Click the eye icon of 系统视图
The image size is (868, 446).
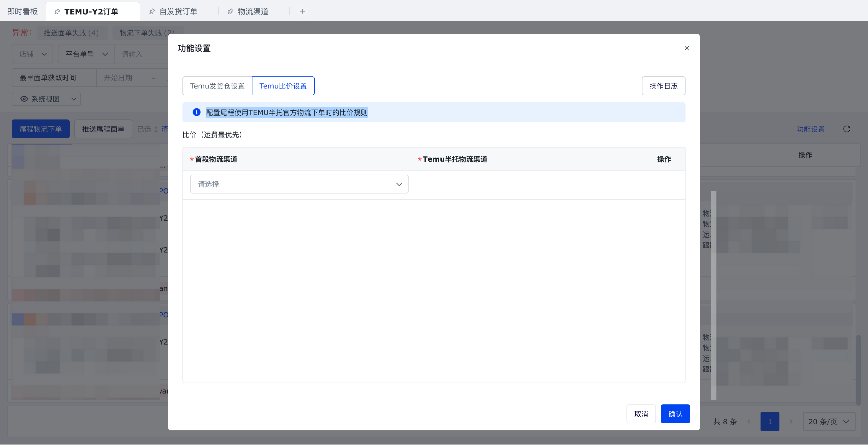pyautogui.click(x=24, y=99)
